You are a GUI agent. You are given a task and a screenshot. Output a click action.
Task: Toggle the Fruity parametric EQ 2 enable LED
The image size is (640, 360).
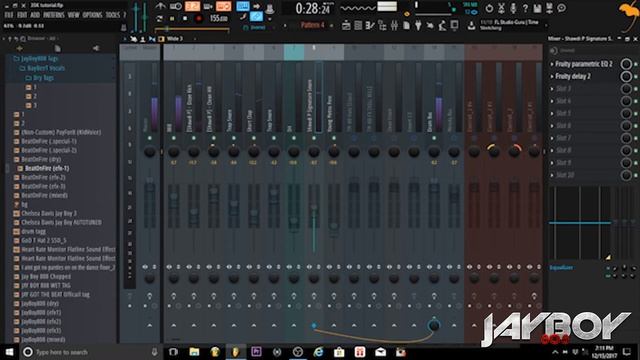[636, 64]
